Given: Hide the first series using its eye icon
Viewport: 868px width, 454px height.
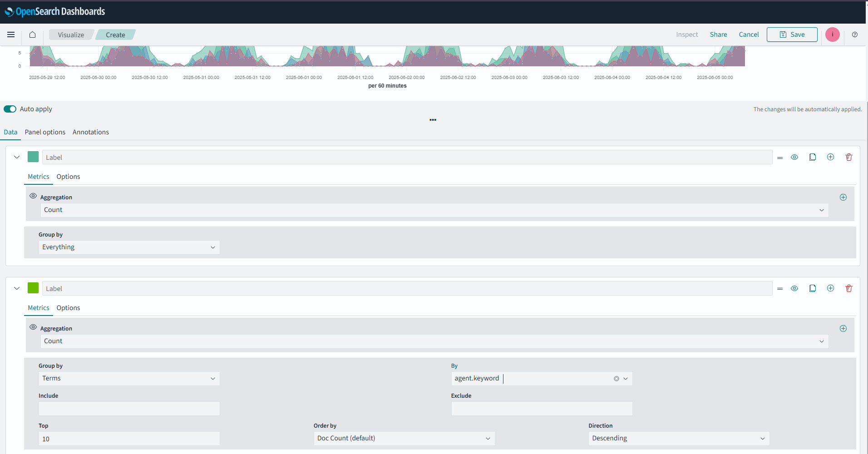Looking at the screenshot, I should [x=794, y=157].
